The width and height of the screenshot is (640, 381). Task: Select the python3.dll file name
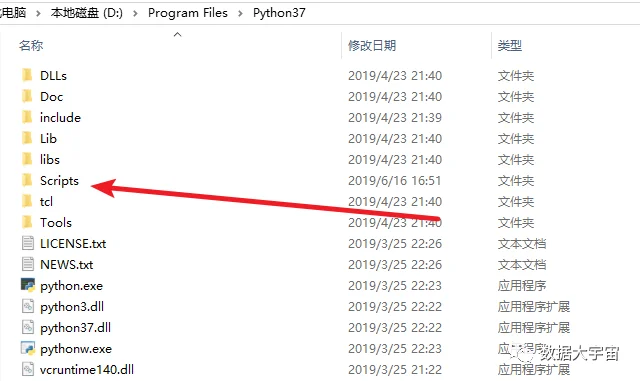coord(72,307)
